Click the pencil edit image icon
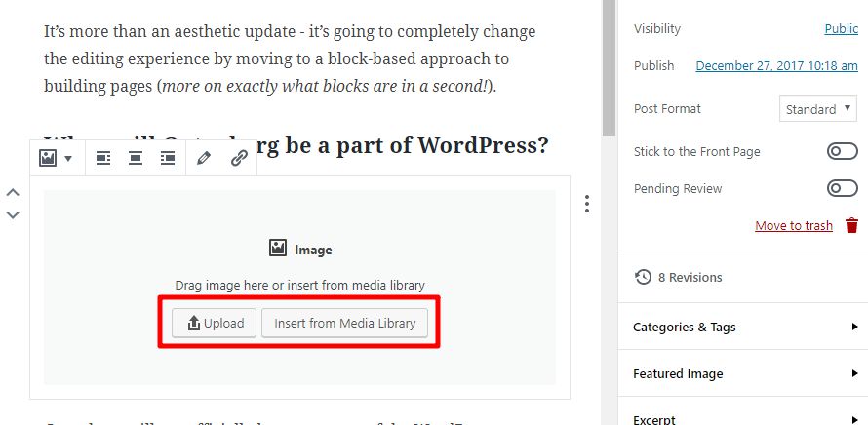Screen dimensions: 868x425 pos(204,159)
